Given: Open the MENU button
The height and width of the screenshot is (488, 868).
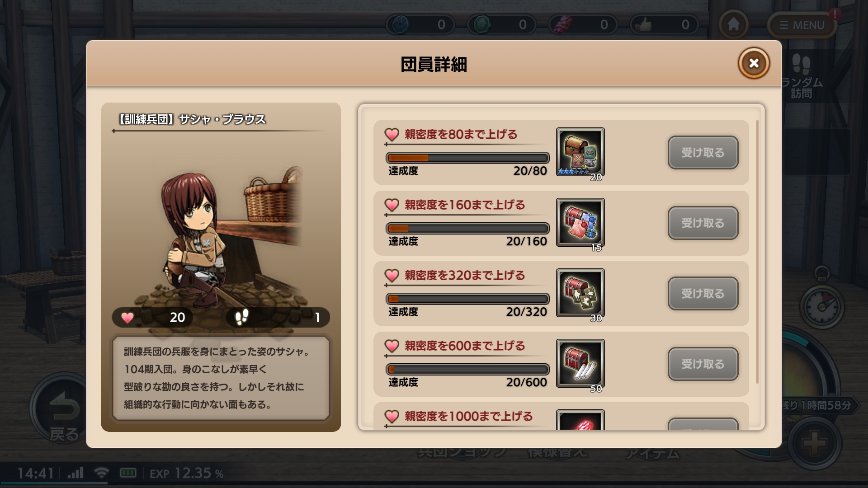Looking at the screenshot, I should click(x=802, y=25).
